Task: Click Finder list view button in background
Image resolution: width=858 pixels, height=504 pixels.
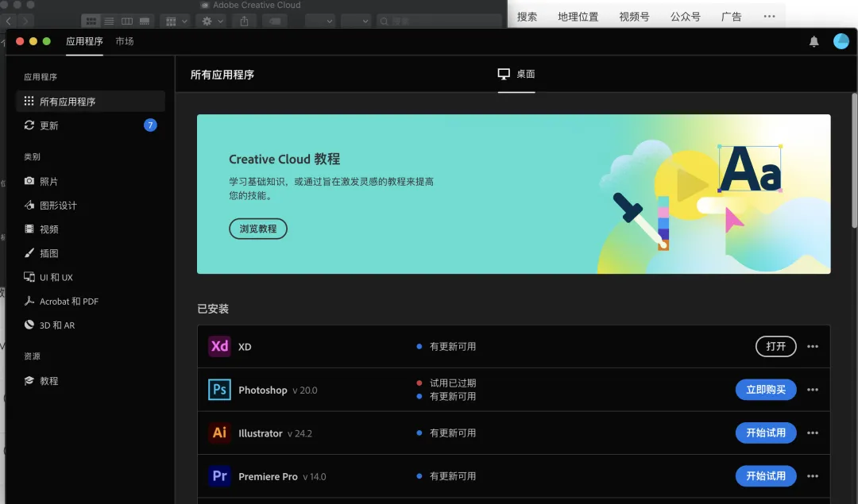Action: (x=109, y=21)
